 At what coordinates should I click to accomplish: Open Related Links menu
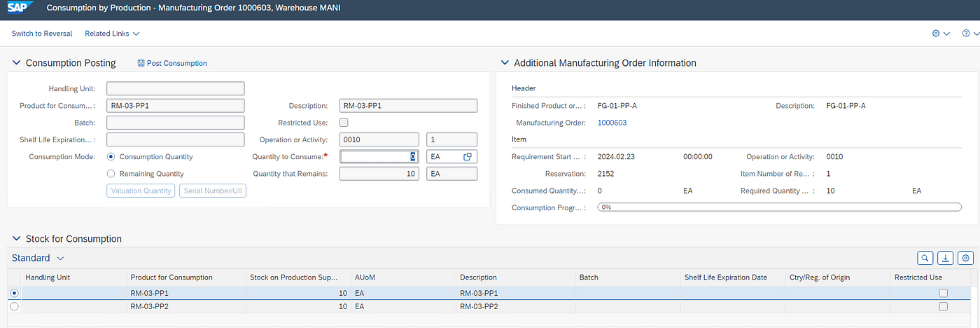pos(112,34)
